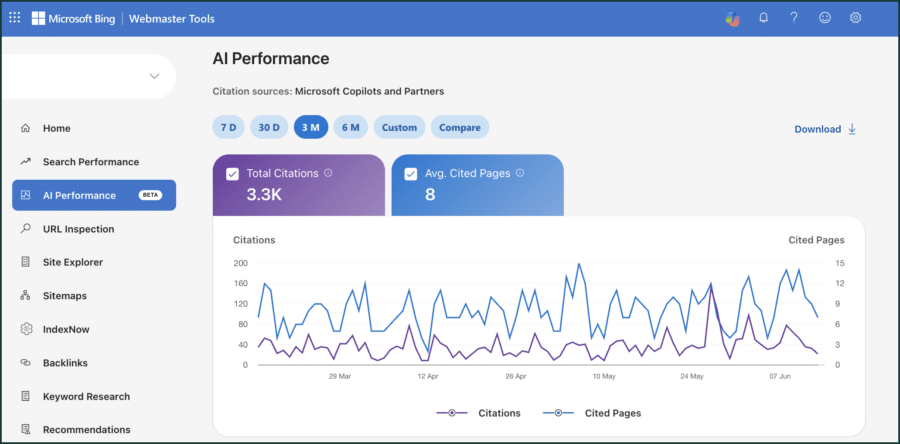Click the Home house icon
The height and width of the screenshot is (444, 900).
25,128
